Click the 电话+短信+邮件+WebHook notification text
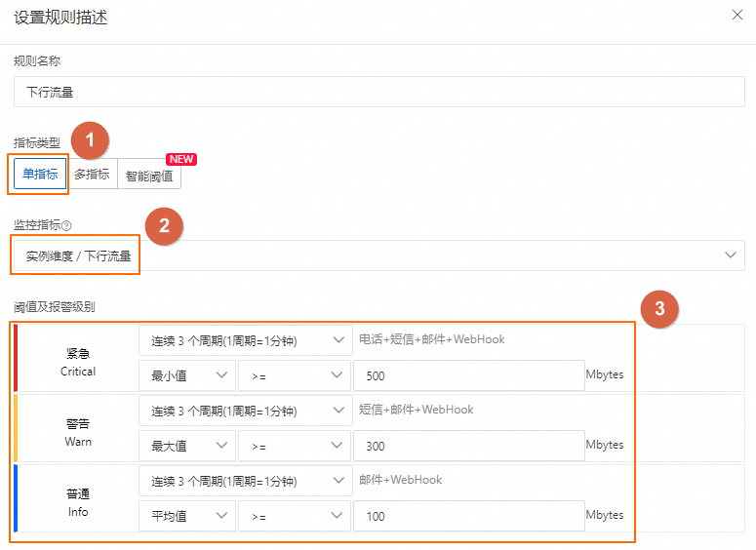Screen dimensions: 756x550 [x=431, y=339]
